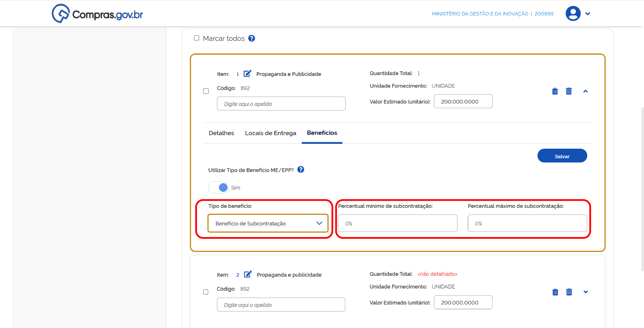
Task: Select item 1 checkbox
Action: pyautogui.click(x=206, y=91)
